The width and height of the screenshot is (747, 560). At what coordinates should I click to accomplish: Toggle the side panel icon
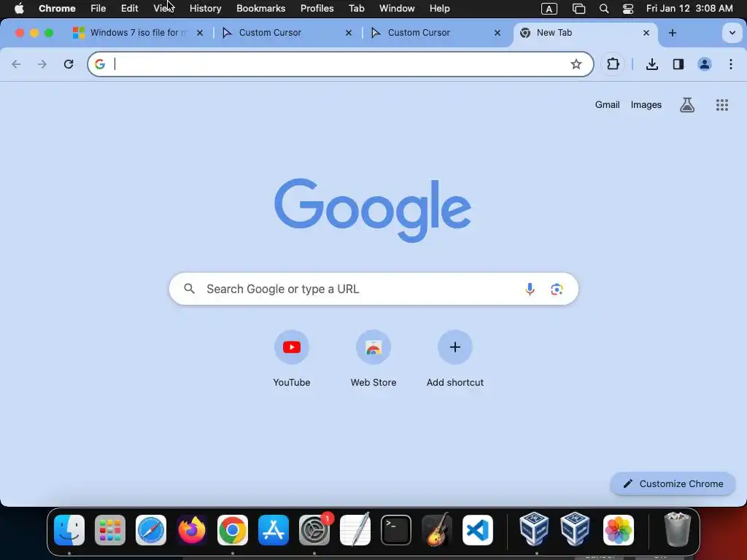pos(678,64)
